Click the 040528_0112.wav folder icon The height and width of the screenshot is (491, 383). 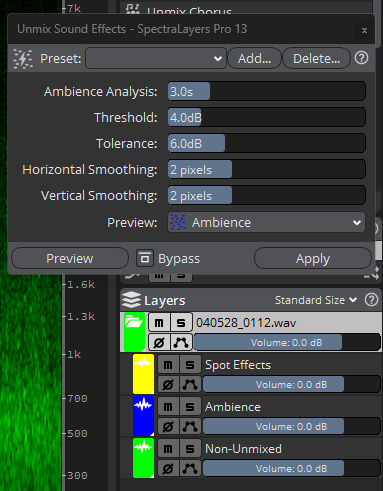click(x=134, y=332)
